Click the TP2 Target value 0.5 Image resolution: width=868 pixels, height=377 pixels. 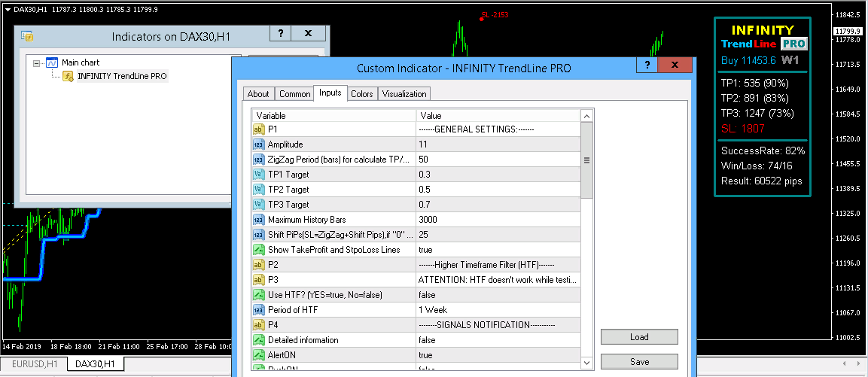[x=498, y=190]
